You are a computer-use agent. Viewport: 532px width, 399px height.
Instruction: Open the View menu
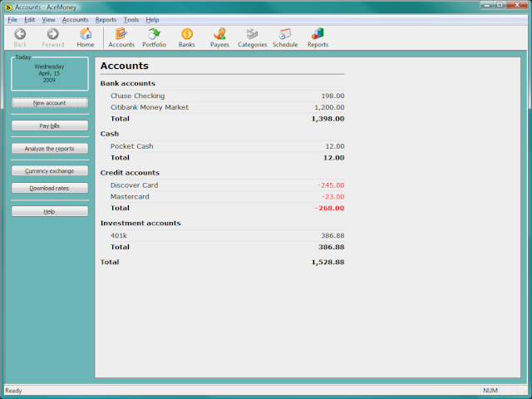tap(48, 20)
